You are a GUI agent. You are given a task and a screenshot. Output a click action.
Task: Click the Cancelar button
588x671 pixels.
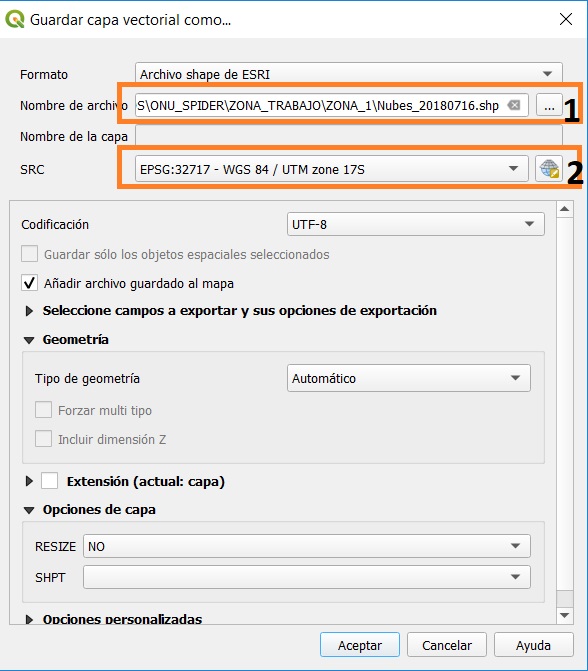point(447,645)
